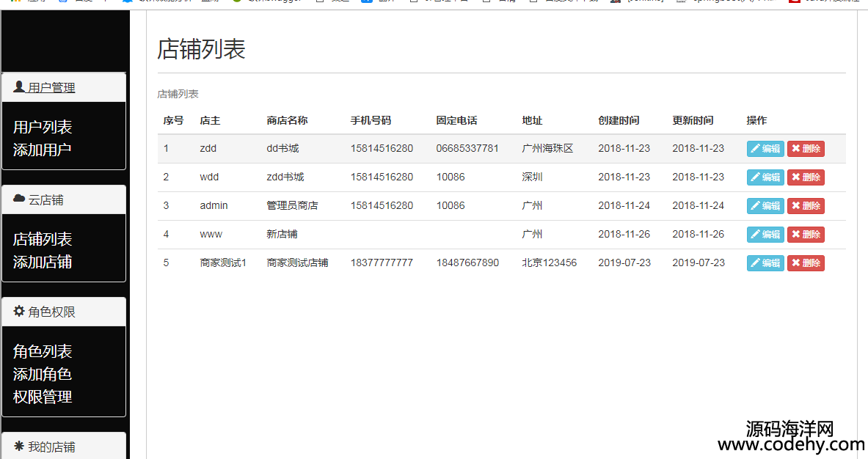Select the owner cell admin
Viewport: 868px width, 459px height.
tap(214, 206)
